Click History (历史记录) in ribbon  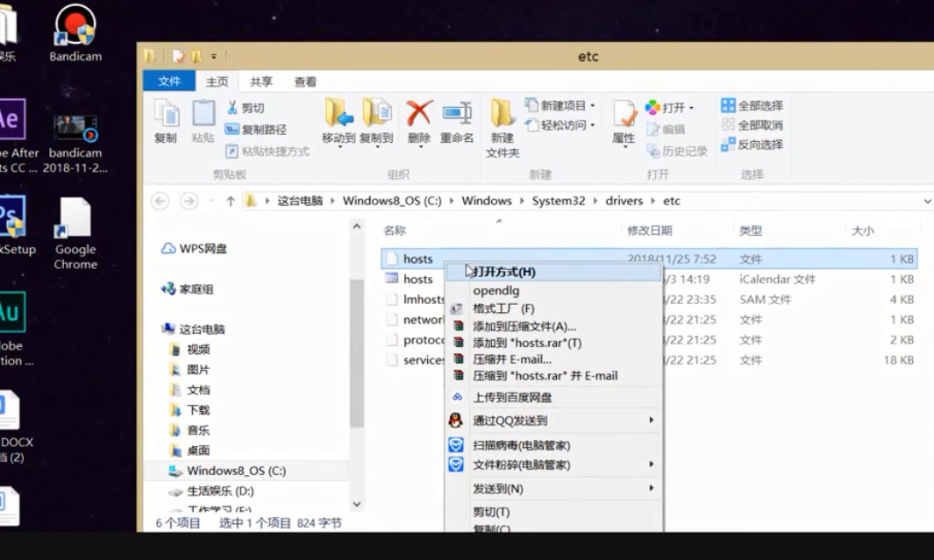pos(677,151)
